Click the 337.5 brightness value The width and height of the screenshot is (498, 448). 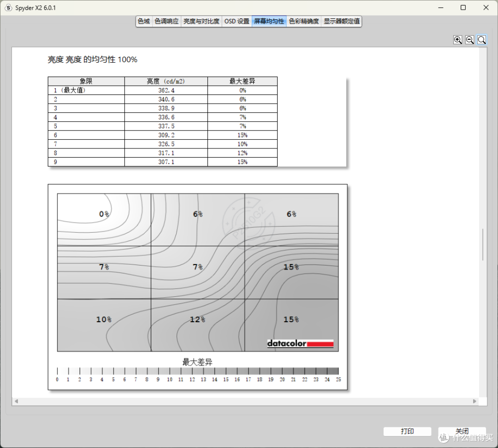166,126
